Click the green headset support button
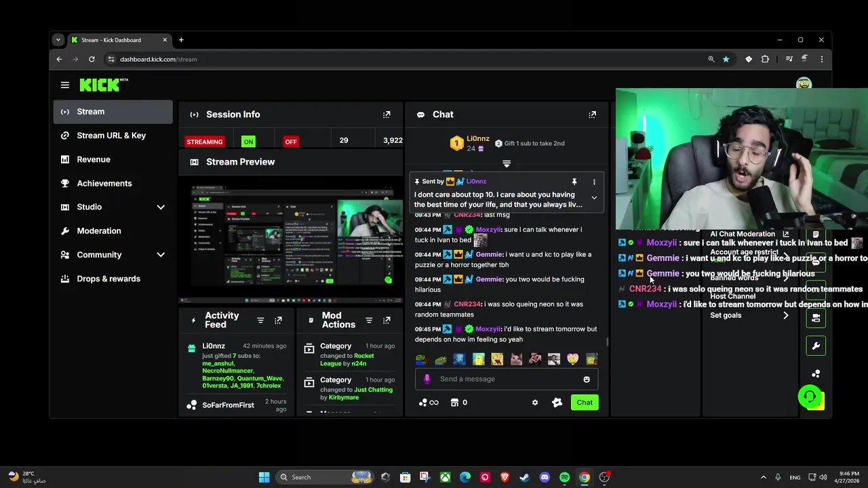 click(x=810, y=396)
